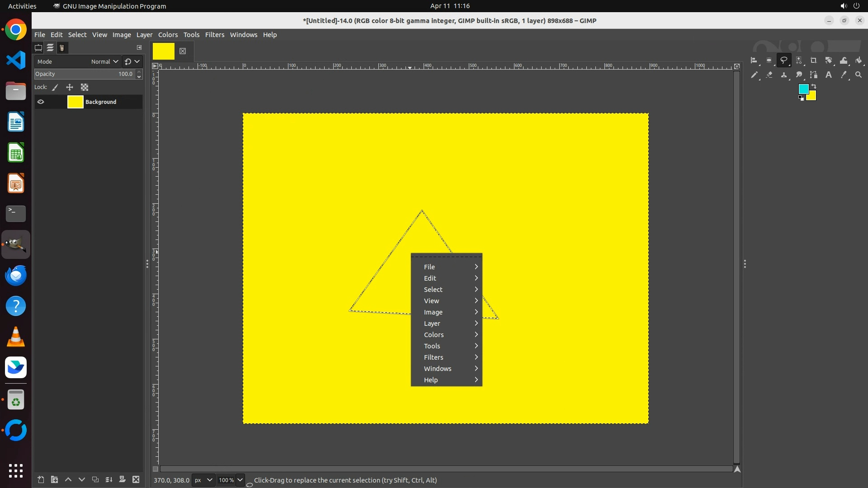Select the Clone stamp tool

(784, 75)
